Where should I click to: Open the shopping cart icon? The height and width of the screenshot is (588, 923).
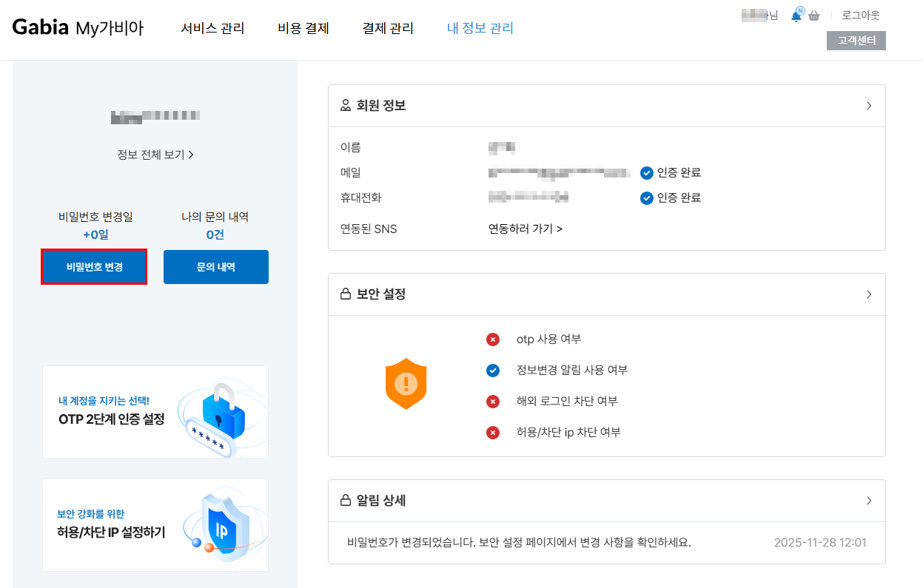[814, 16]
